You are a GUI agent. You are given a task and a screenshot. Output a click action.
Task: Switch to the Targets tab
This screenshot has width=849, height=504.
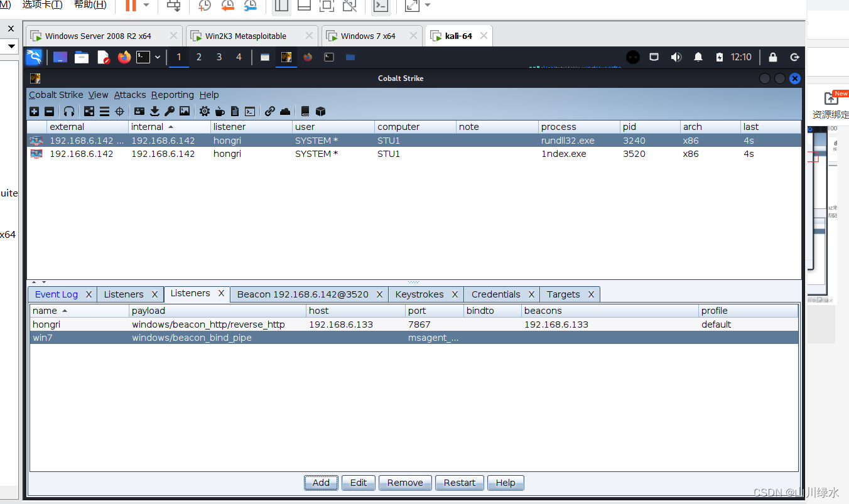(563, 294)
